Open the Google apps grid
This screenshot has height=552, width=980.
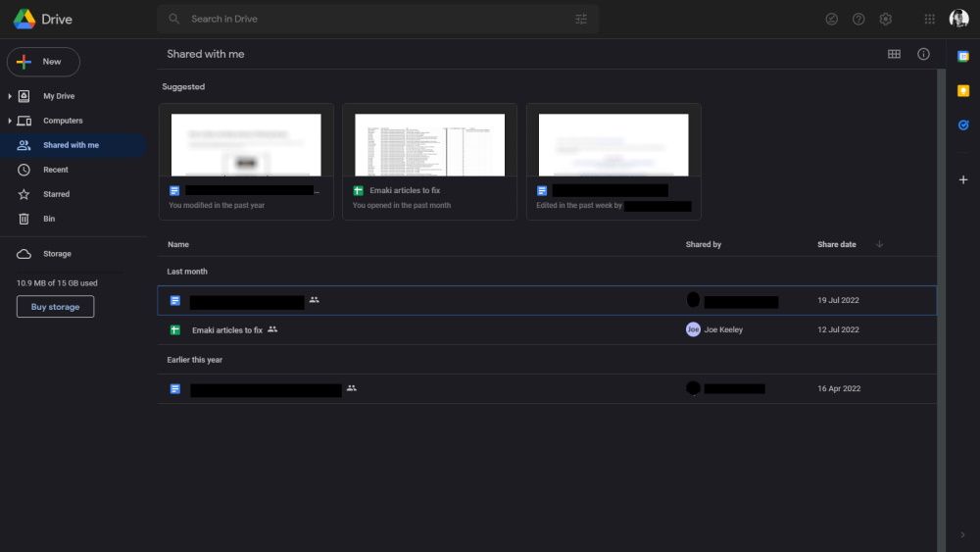tap(929, 19)
